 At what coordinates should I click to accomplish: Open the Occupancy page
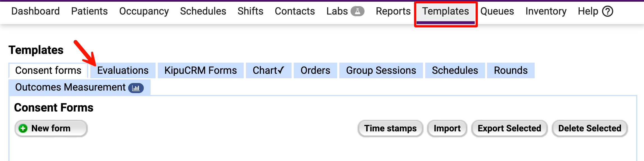tap(144, 11)
